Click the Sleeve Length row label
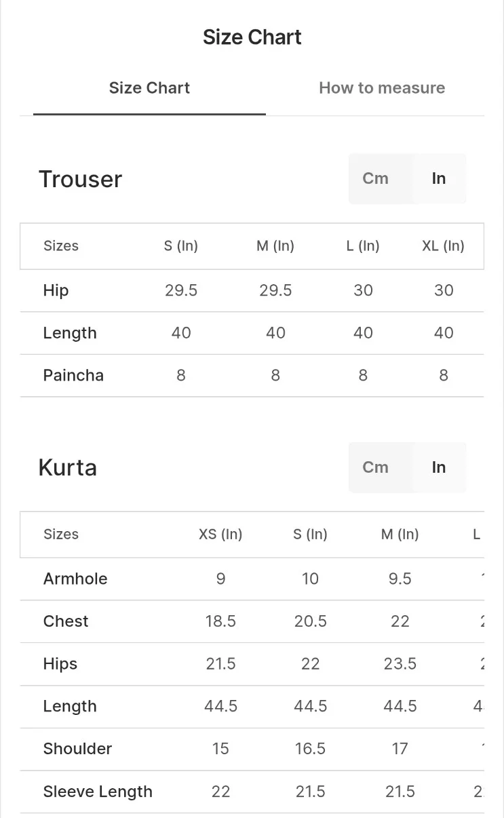The width and height of the screenshot is (504, 818). 98,792
